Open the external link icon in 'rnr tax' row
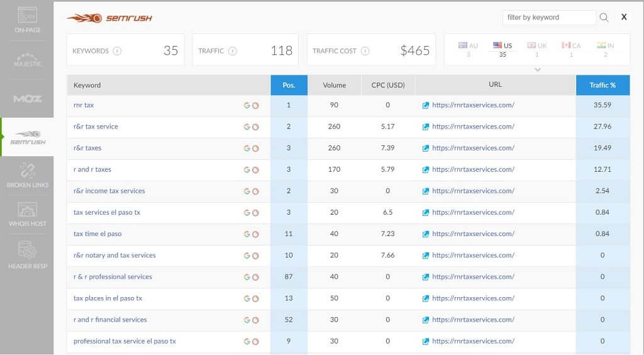The height and width of the screenshot is (355, 644). (x=426, y=106)
